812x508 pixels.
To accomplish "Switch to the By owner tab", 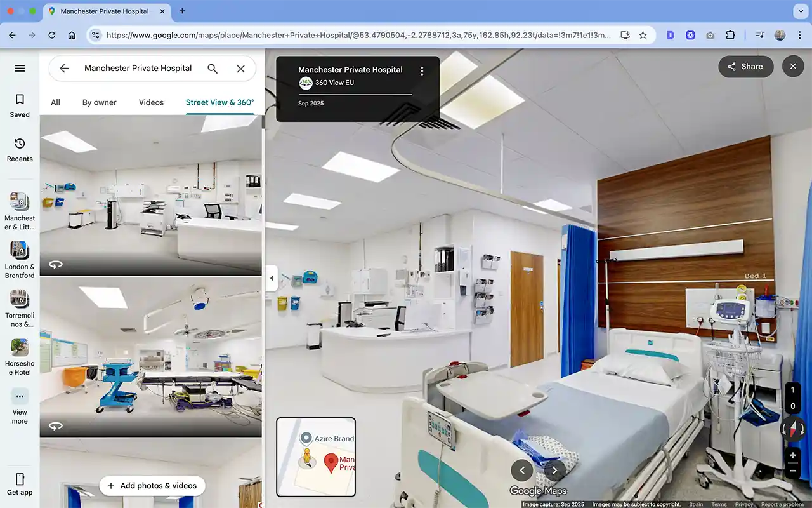I will point(100,102).
